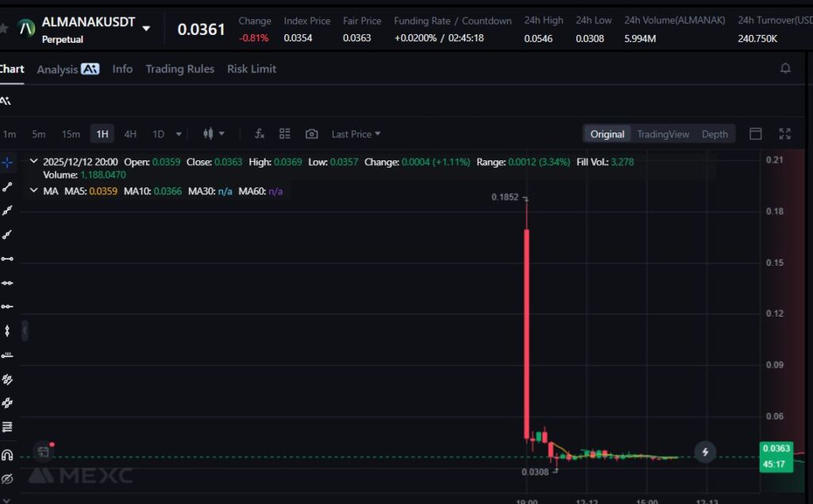
Task: Open the Trading Rules tab
Action: pyautogui.click(x=179, y=69)
